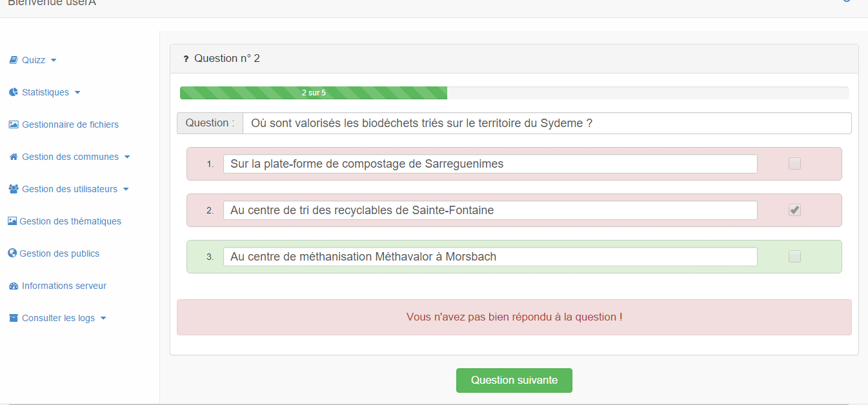
Task: Click the question text input field
Action: (x=547, y=123)
